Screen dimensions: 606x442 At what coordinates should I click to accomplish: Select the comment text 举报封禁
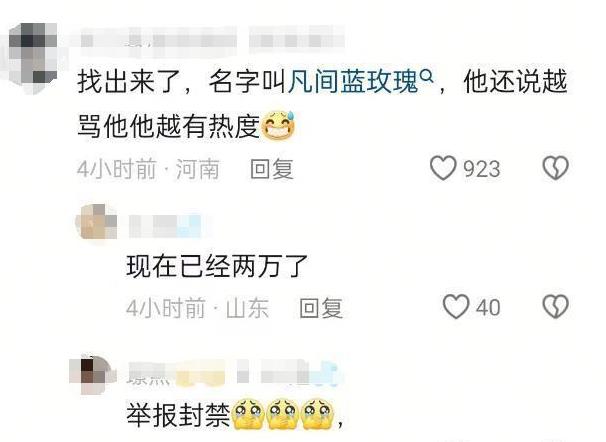tap(178, 415)
